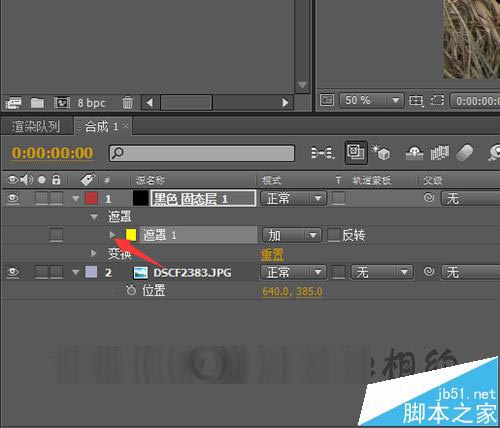
Task: Create a new composition from the project panel
Action: [x=62, y=103]
